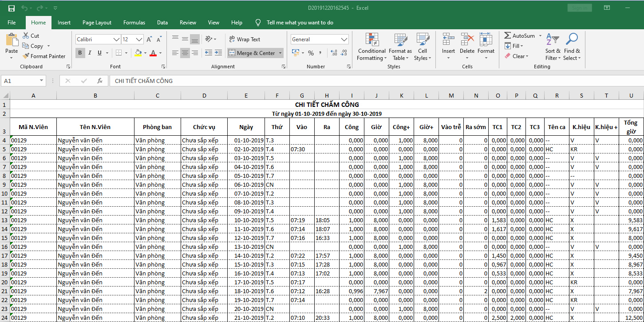
Task: Click the Save icon in title bar
Action: click(12, 8)
